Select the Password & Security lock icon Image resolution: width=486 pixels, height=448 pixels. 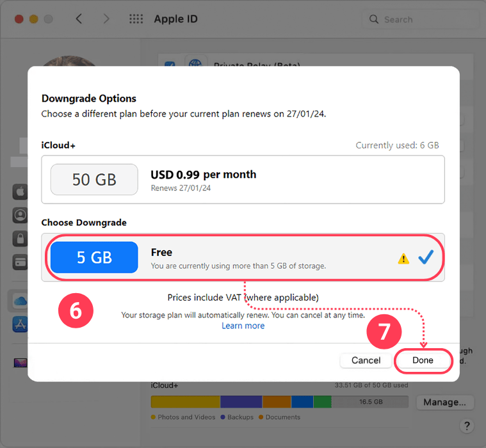pos(20,239)
